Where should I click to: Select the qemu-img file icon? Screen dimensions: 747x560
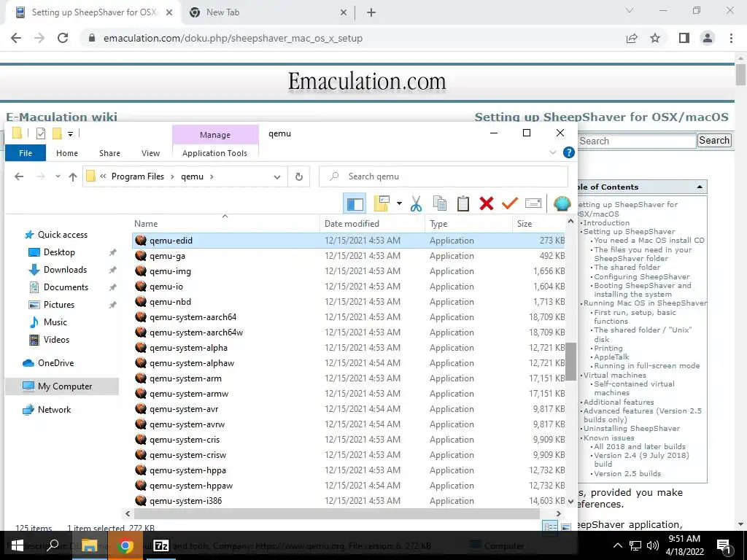141,271
